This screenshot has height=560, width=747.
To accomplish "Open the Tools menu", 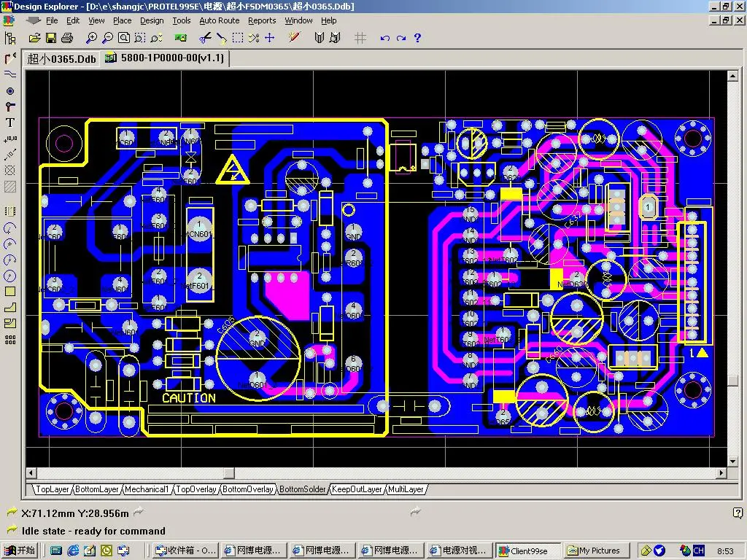I will click(x=181, y=20).
